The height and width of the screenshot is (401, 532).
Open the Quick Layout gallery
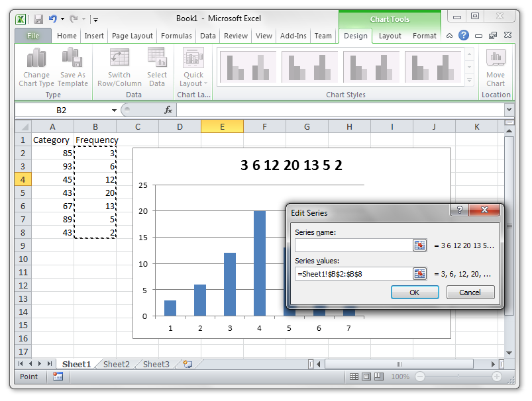(x=193, y=67)
